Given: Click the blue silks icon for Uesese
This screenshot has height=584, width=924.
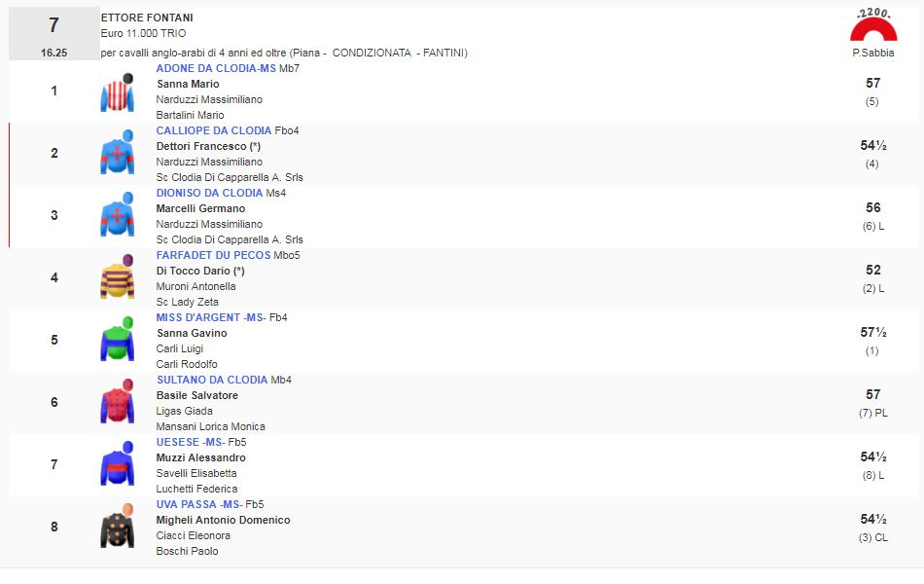Looking at the screenshot, I should coord(117,465).
